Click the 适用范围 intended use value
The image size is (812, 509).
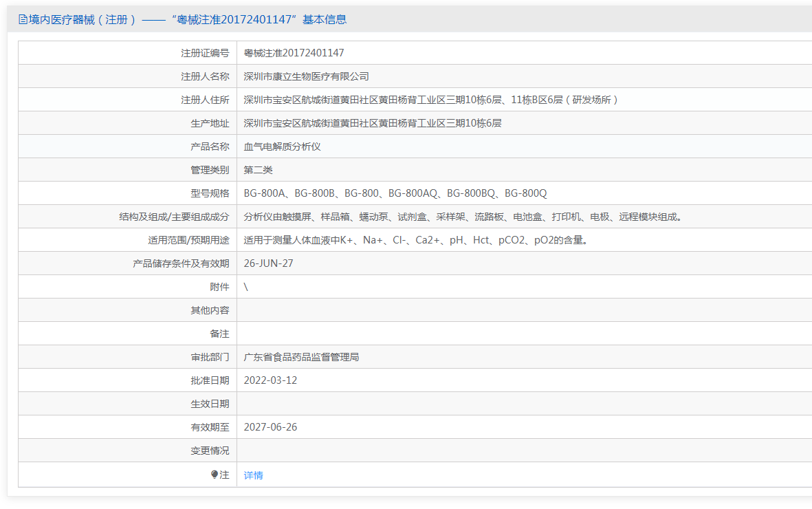(416, 240)
